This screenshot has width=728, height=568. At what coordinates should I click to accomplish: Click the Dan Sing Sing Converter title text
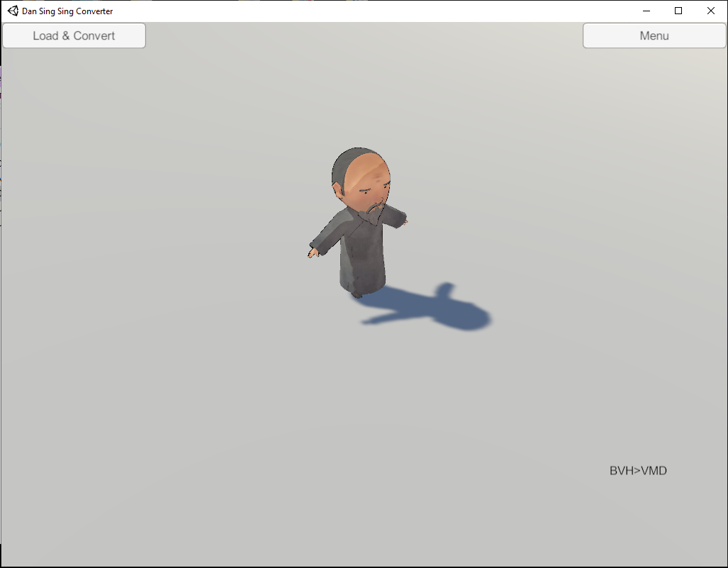click(x=67, y=11)
